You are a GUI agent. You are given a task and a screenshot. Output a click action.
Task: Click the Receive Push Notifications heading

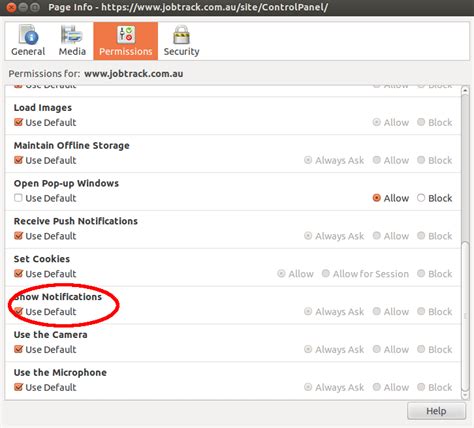[76, 221]
